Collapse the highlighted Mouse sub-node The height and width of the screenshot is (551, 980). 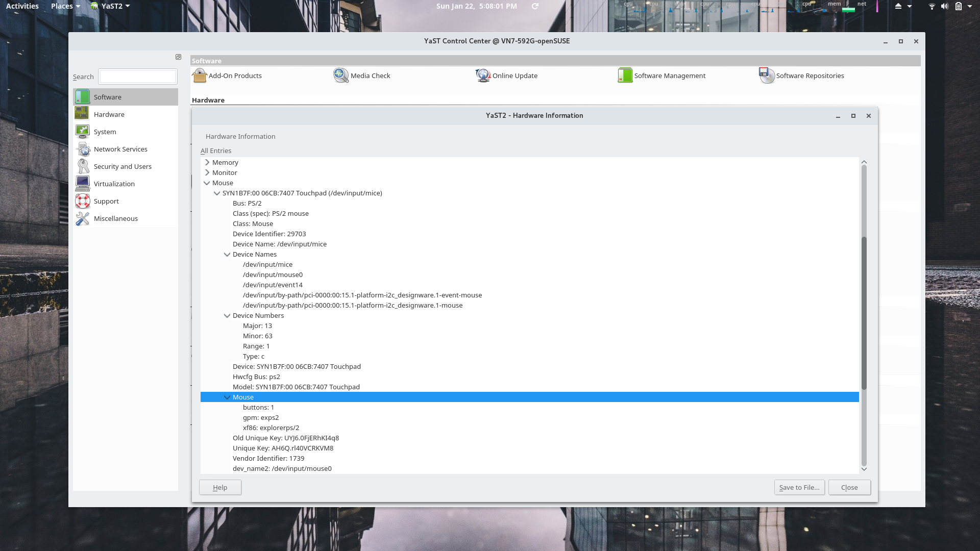(x=227, y=397)
